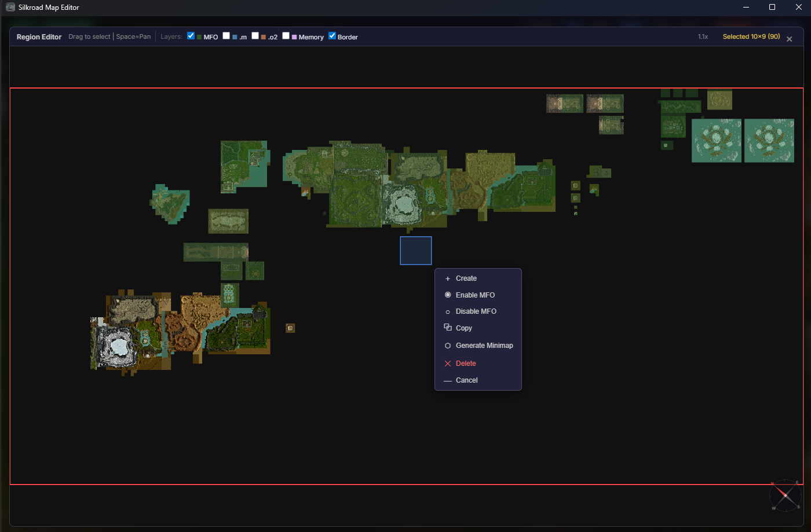
Task: Enable the .m layer checkbox
Action: tap(226, 36)
